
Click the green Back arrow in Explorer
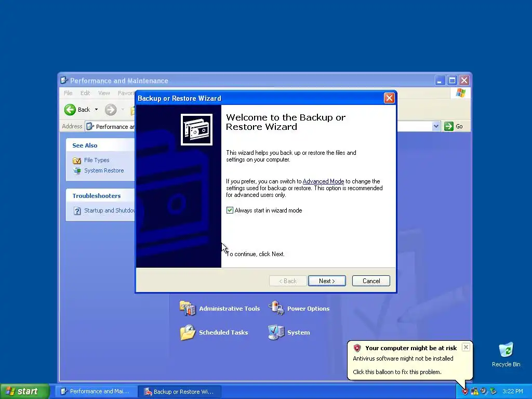point(70,110)
